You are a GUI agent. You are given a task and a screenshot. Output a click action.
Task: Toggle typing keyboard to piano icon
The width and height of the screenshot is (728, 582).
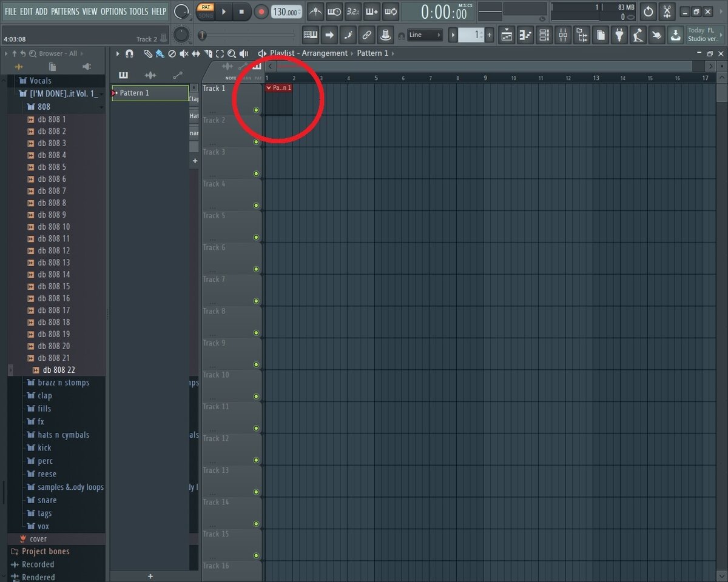pyautogui.click(x=310, y=35)
